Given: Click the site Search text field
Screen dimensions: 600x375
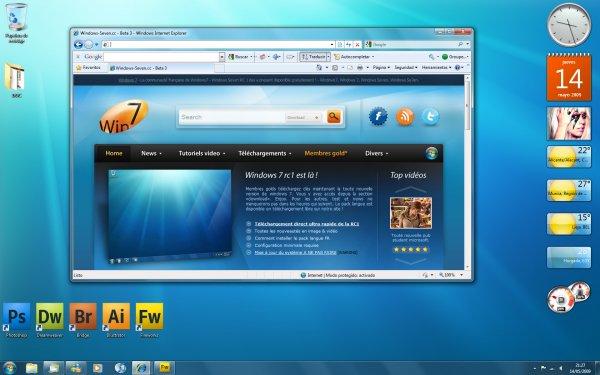Looking at the screenshot, I should coord(232,117).
